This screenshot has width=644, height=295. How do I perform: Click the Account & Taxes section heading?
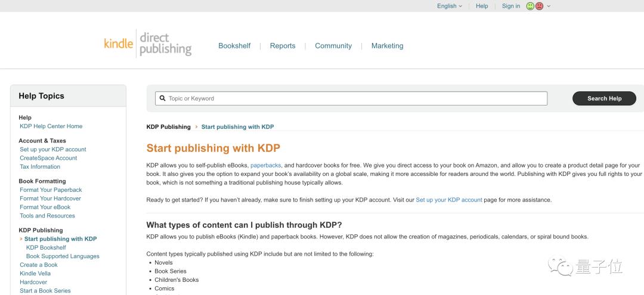pos(42,141)
